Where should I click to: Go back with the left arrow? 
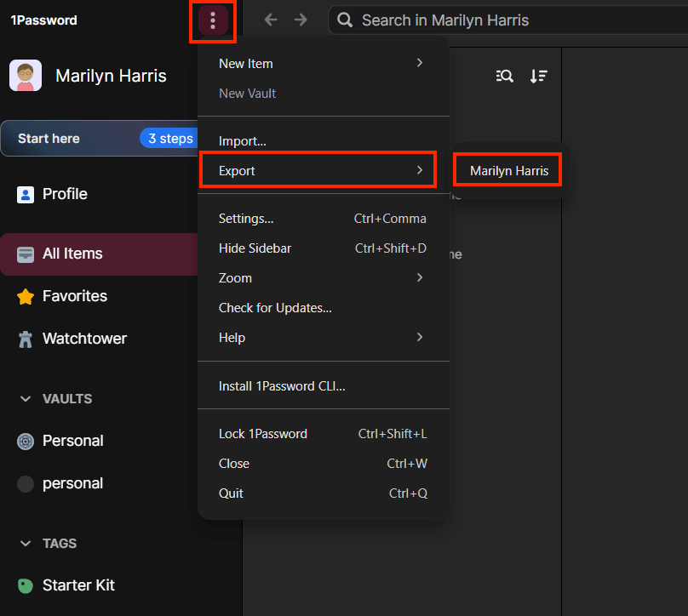(x=271, y=20)
